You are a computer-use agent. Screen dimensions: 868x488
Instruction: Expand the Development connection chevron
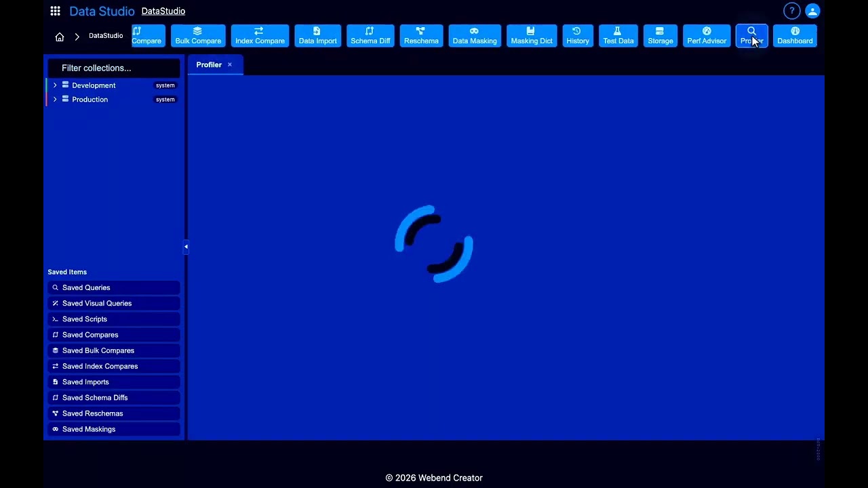(x=55, y=85)
